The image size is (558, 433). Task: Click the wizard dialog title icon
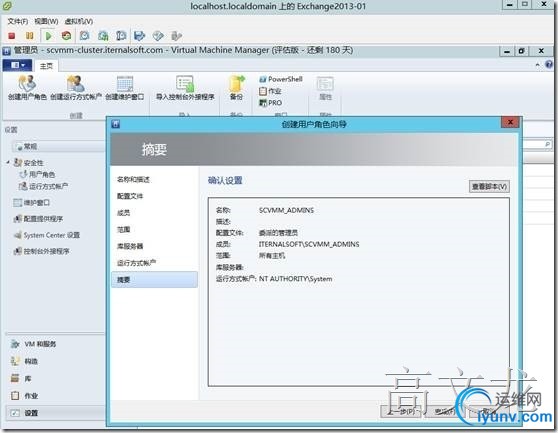116,124
